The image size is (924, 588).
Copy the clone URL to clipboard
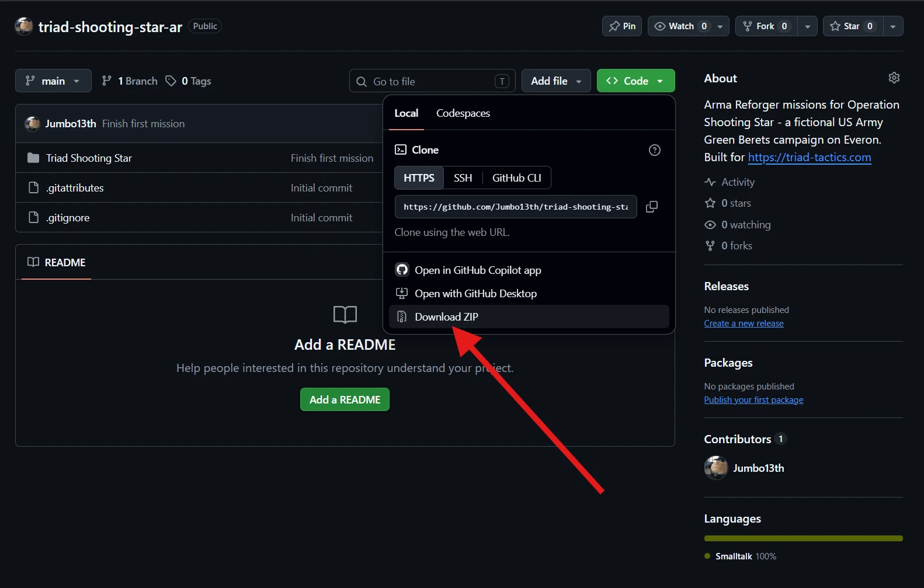pos(652,207)
